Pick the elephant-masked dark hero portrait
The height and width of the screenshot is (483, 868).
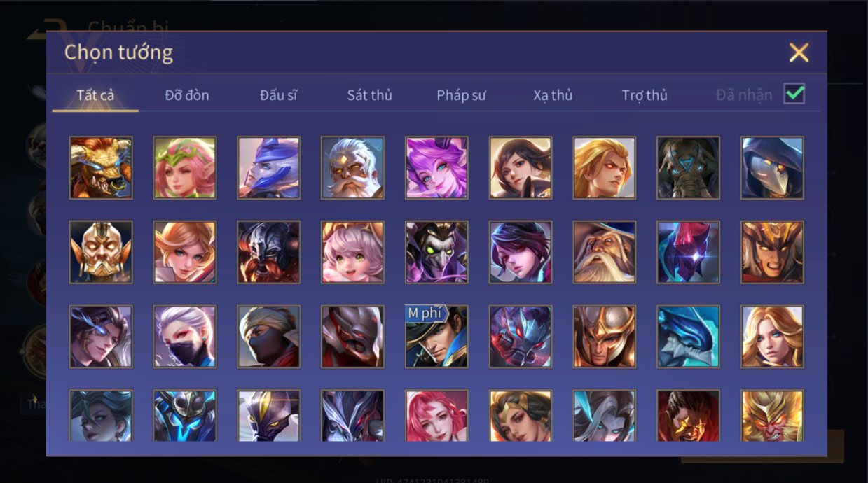tap(688, 167)
